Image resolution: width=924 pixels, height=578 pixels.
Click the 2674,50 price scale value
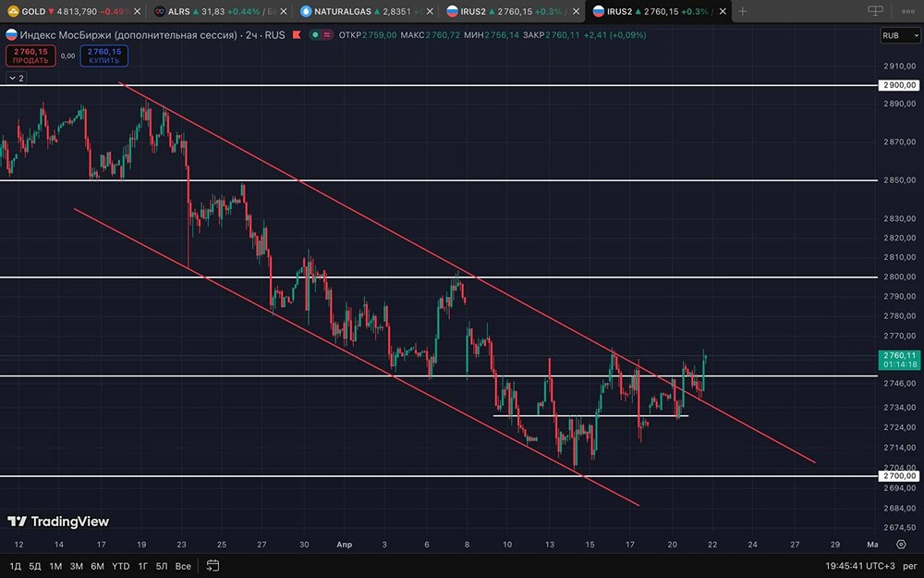[899, 527]
